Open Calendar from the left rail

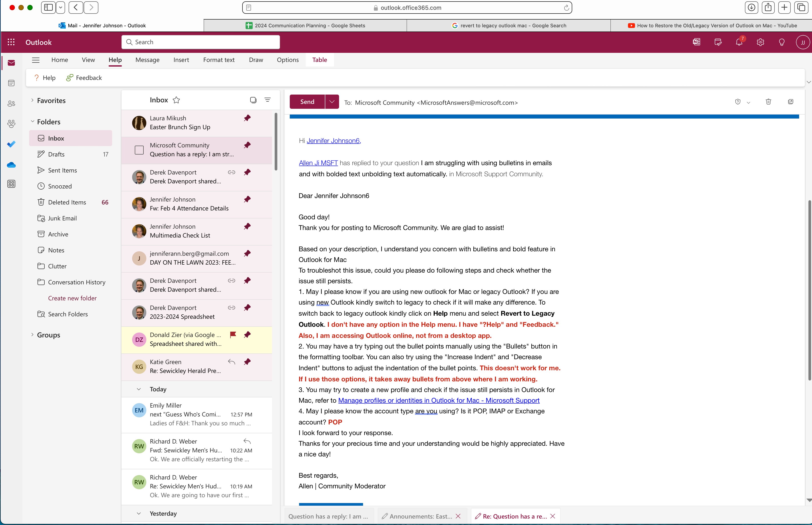click(x=11, y=83)
